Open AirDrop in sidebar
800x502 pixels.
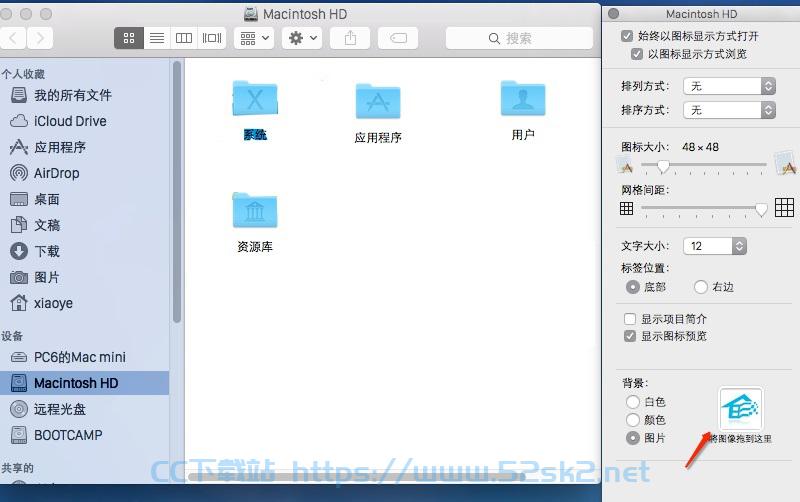(x=84, y=173)
